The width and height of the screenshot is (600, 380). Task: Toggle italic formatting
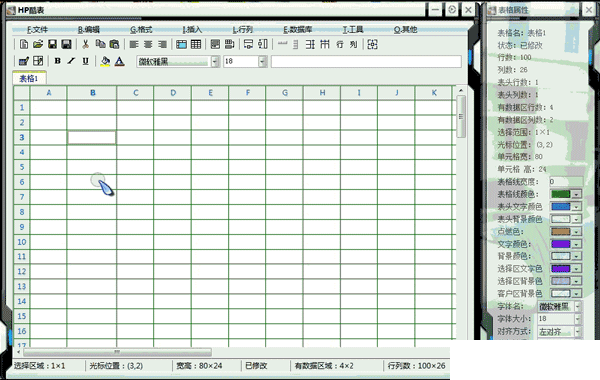coord(72,61)
